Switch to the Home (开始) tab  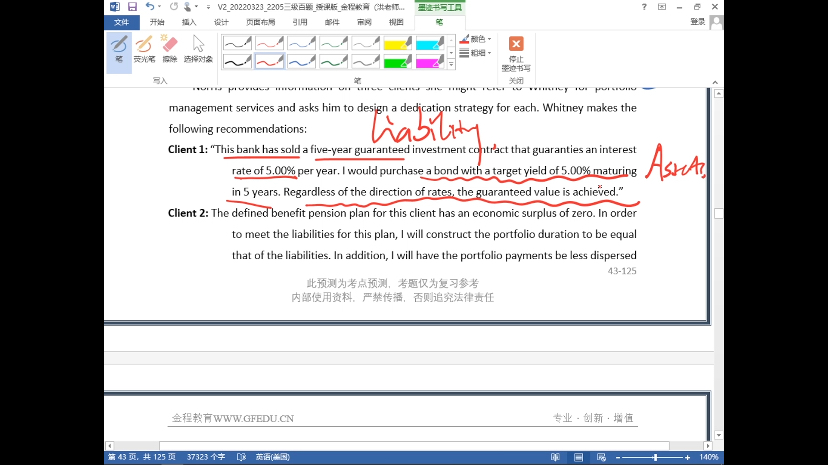[x=157, y=22]
